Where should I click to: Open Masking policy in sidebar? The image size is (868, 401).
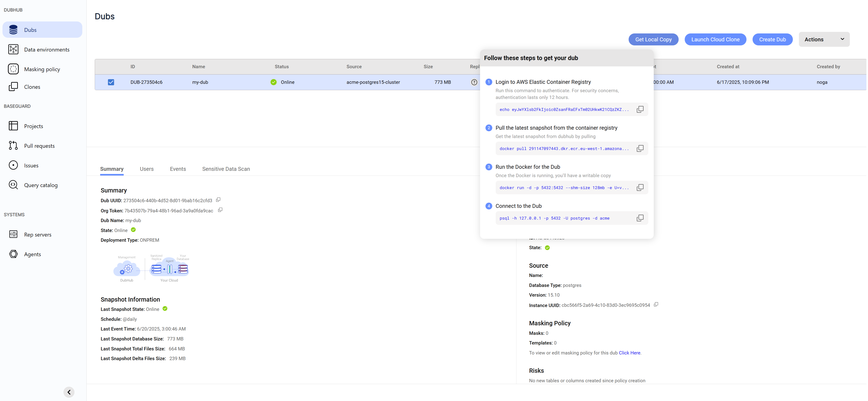coord(42,69)
